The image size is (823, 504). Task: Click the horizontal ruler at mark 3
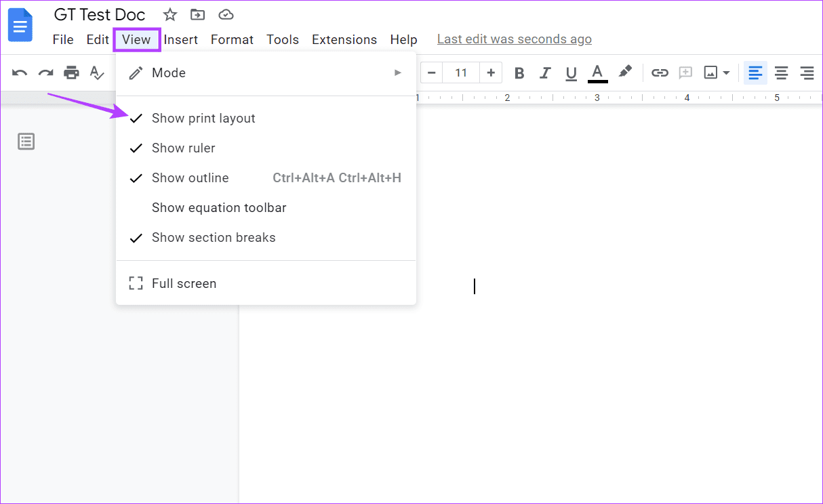coord(597,98)
